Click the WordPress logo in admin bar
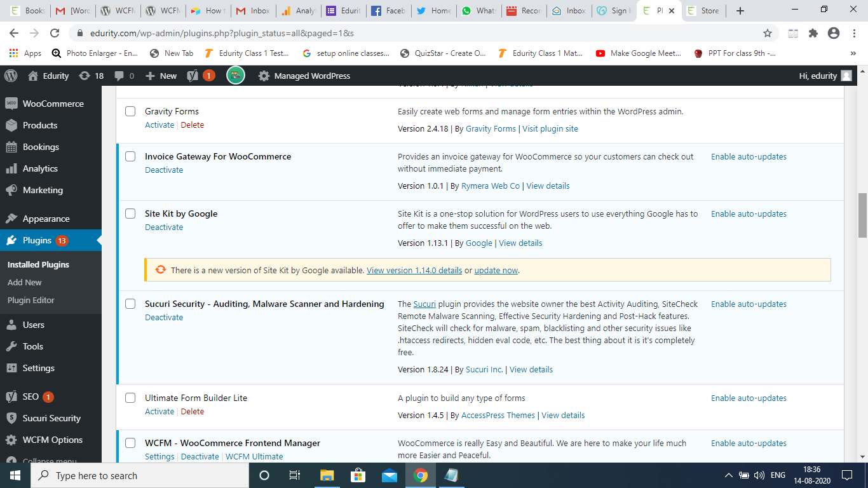The height and width of the screenshot is (488, 868). point(11,76)
